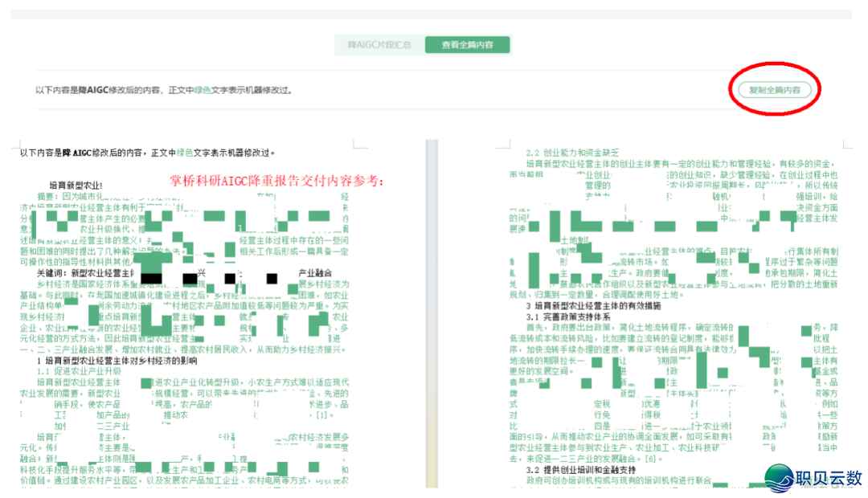Click the line starting 首先，政府要出台政策
The height and width of the screenshot is (498, 868).
[682, 328]
